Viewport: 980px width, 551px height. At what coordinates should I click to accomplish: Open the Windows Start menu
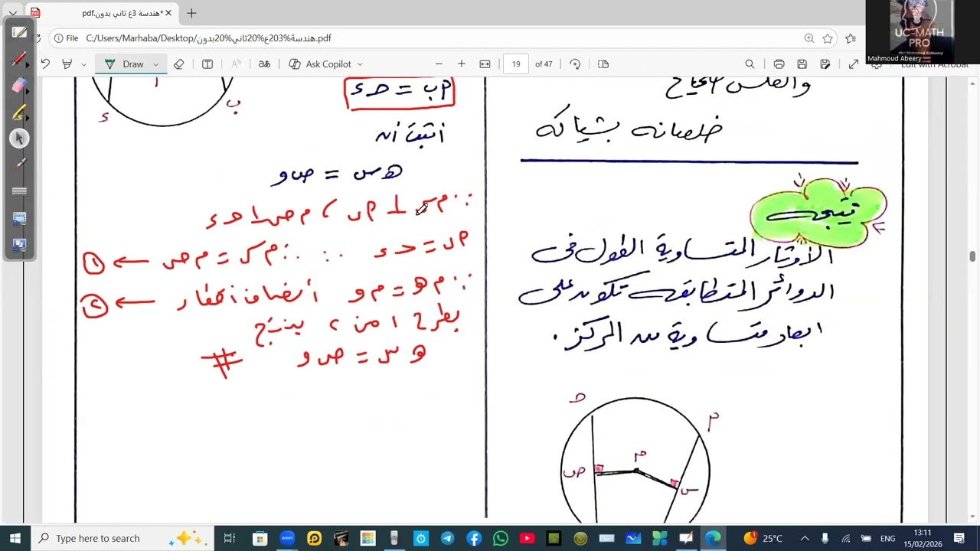click(x=15, y=538)
